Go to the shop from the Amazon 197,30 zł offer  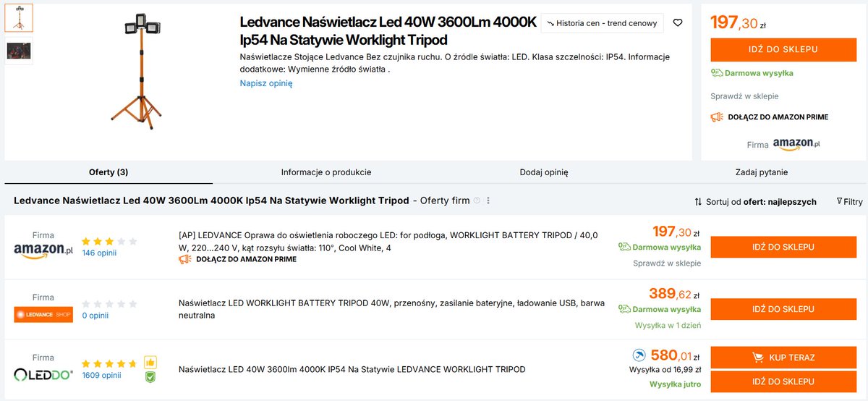[x=783, y=248]
